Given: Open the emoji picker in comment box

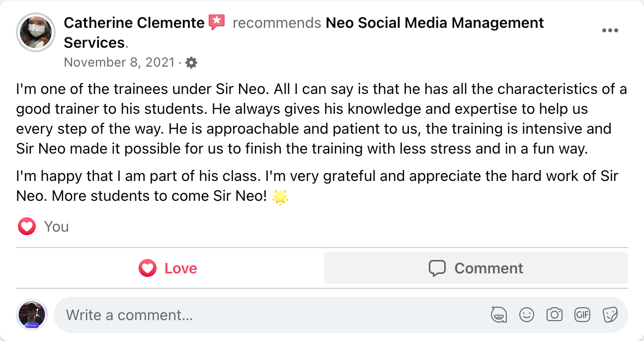Looking at the screenshot, I should tap(527, 315).
